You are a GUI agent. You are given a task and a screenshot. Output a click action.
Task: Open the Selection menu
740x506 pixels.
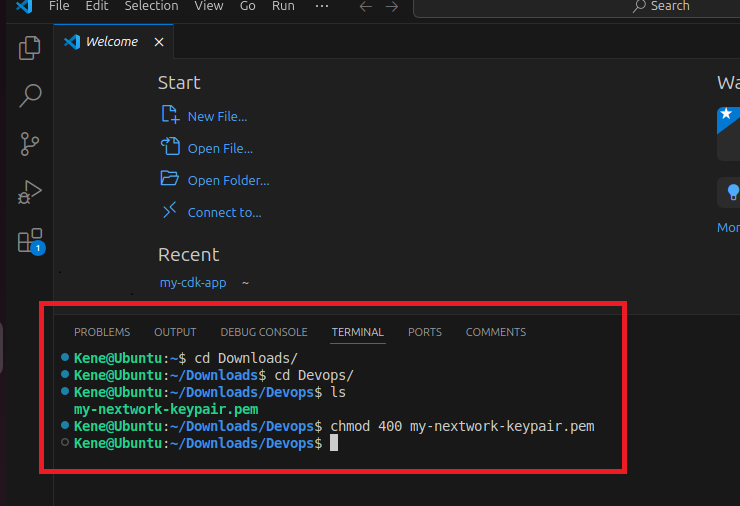point(151,6)
